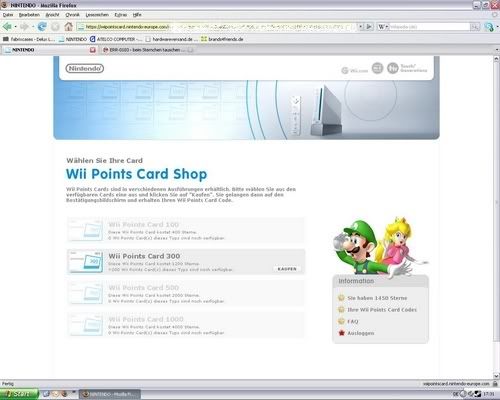Screen dimensions: 500x400
Task: Click the Wii Points Card 300 thumbnail
Action: [86, 262]
